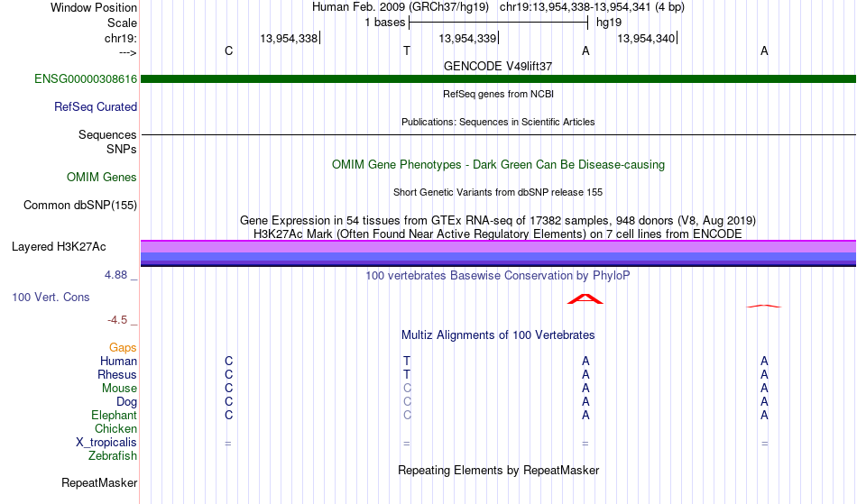This screenshot has width=857, height=504.
Task: Click the Human Feb. 2009 assembly header
Action: [400, 7]
